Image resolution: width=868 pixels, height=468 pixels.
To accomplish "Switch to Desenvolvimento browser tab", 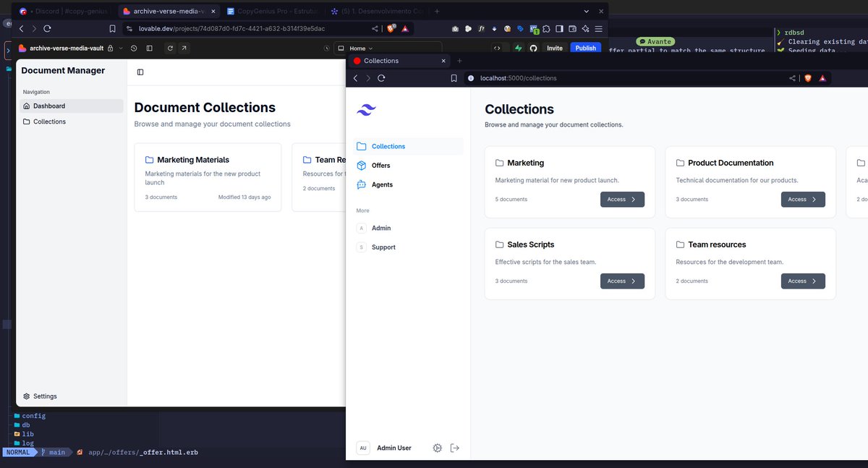I will coord(376,12).
